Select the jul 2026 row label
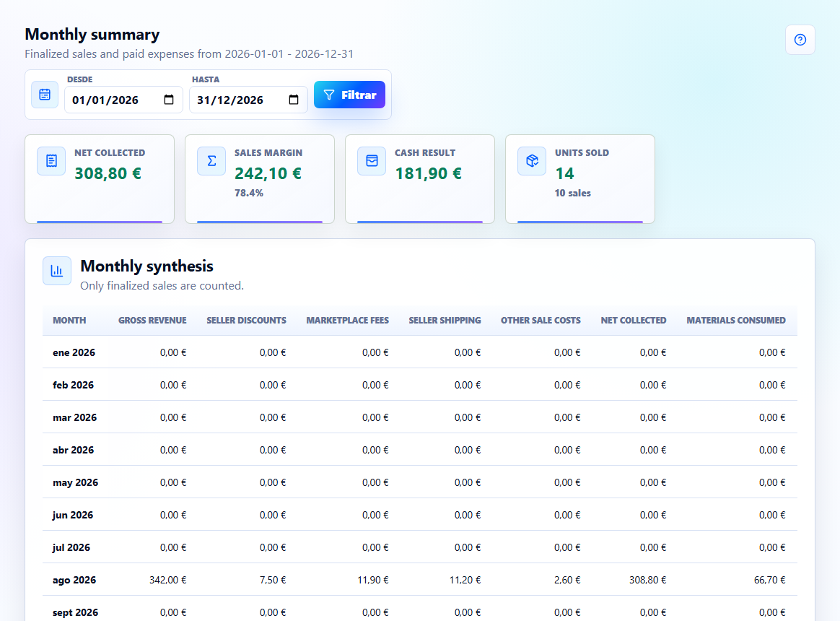840x621 pixels. [x=71, y=547]
